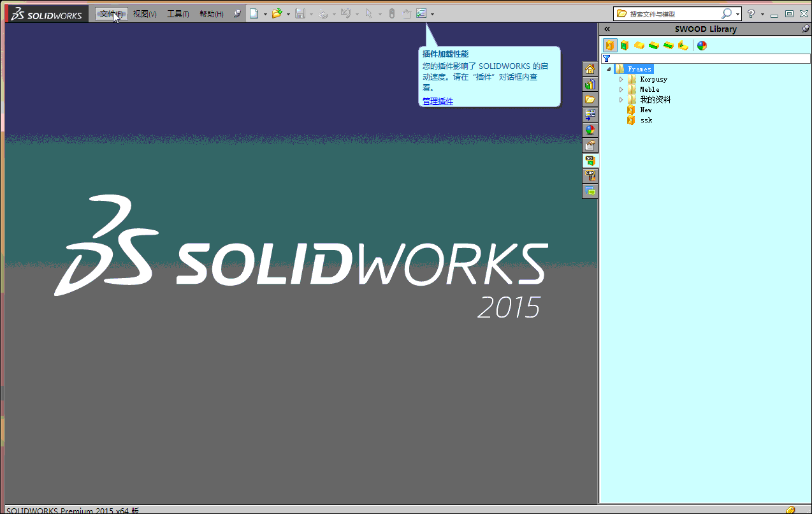
Task: Expand the Save dropdown arrow
Action: click(x=311, y=14)
